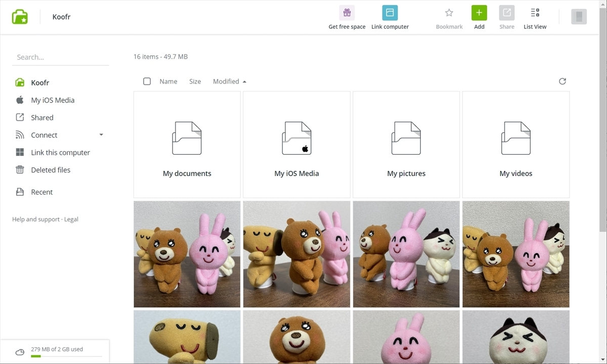Open the Legal link
Viewport: 607px width, 364px height.
pyautogui.click(x=71, y=219)
